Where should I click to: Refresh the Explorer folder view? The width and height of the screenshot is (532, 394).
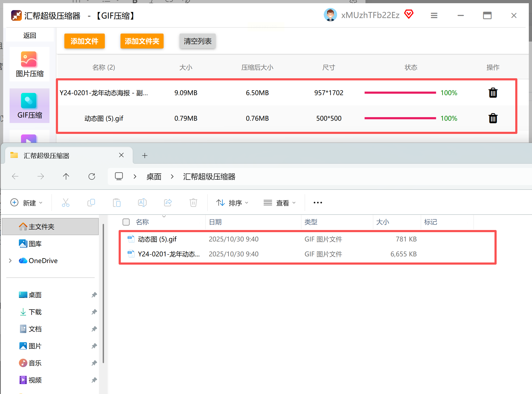point(92,177)
